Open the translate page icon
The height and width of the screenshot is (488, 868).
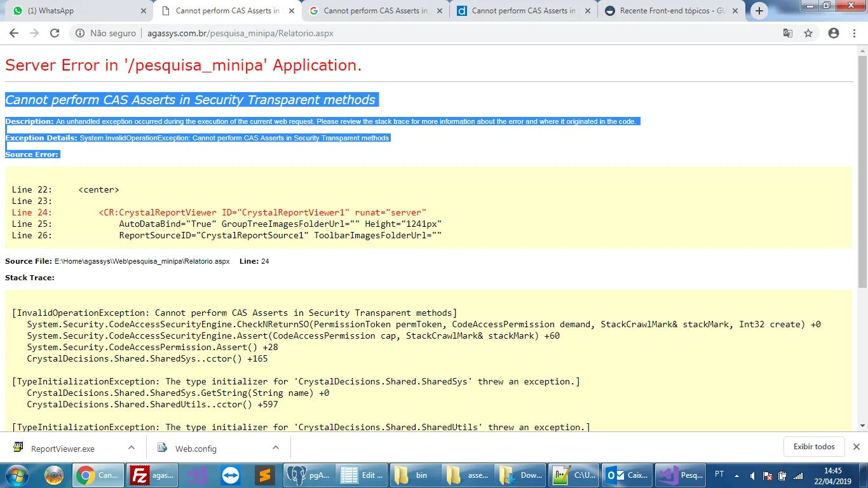[x=788, y=34]
